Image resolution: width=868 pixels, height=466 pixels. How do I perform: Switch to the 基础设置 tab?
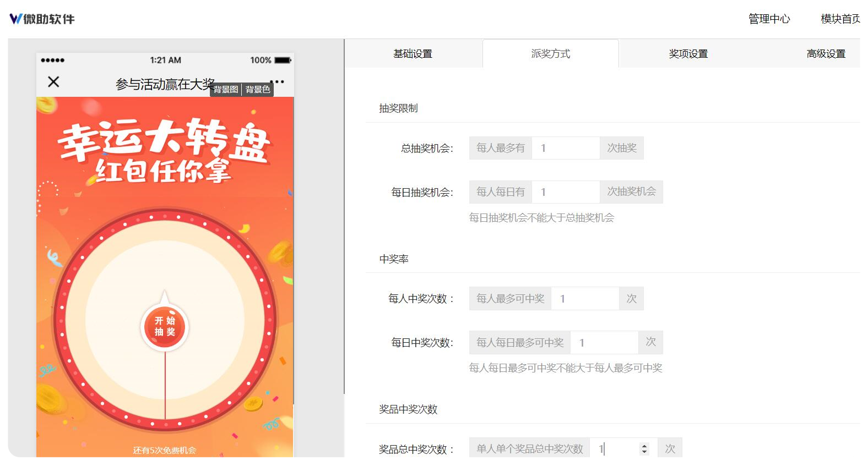[413, 54]
